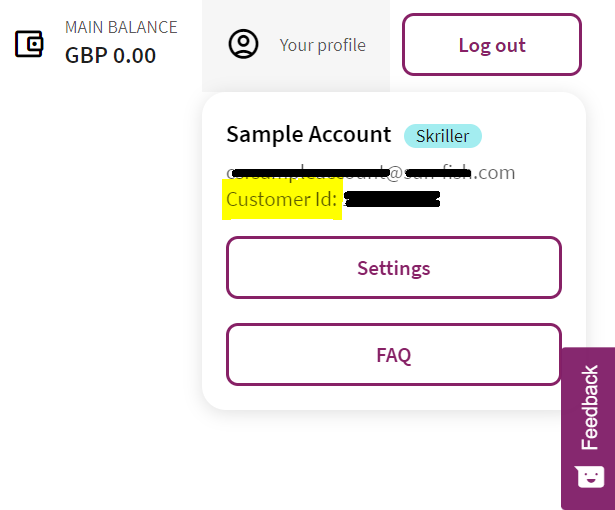
Task: Click the profile avatar icon
Action: [x=243, y=44]
